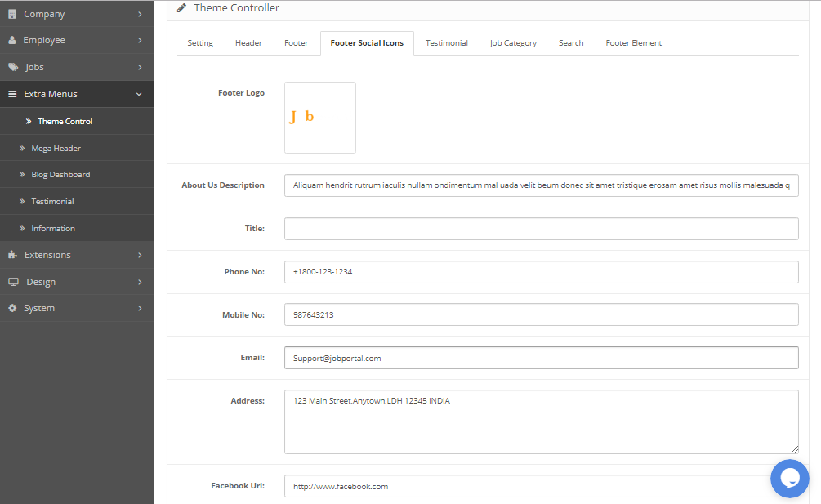821x504 pixels.
Task: Expand the Company menu chevron
Action: coord(140,14)
